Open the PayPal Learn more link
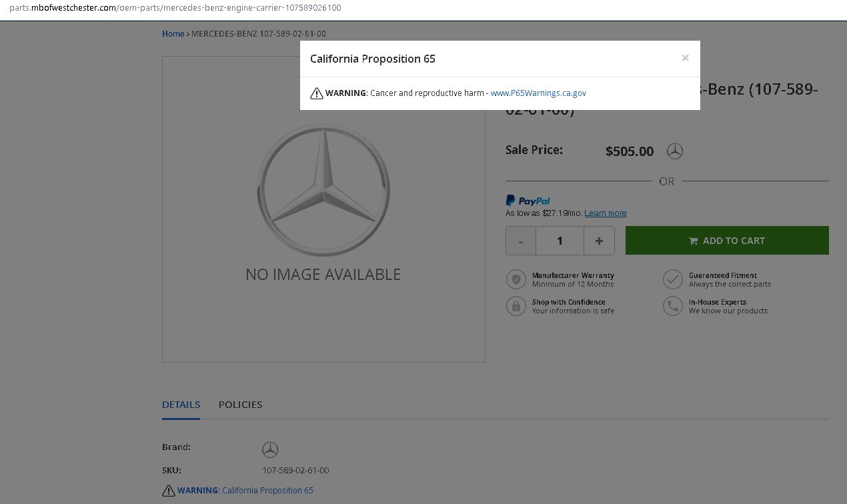847x504 pixels. click(605, 213)
